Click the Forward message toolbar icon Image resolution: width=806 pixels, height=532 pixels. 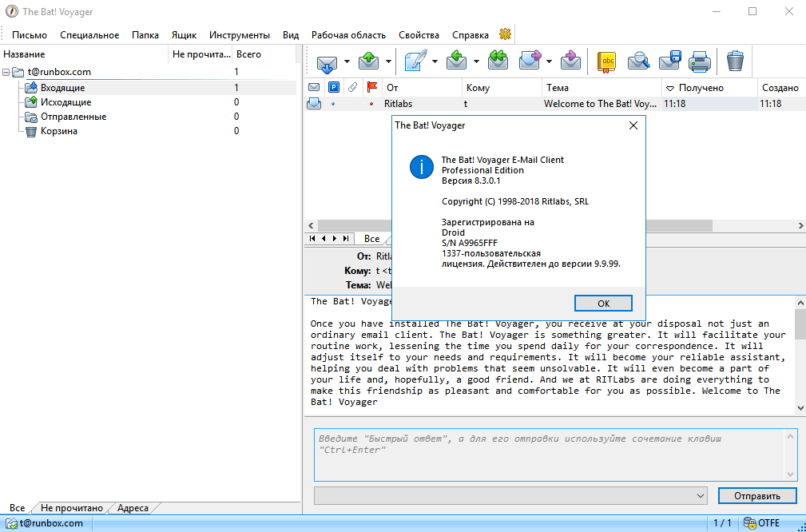click(x=530, y=61)
